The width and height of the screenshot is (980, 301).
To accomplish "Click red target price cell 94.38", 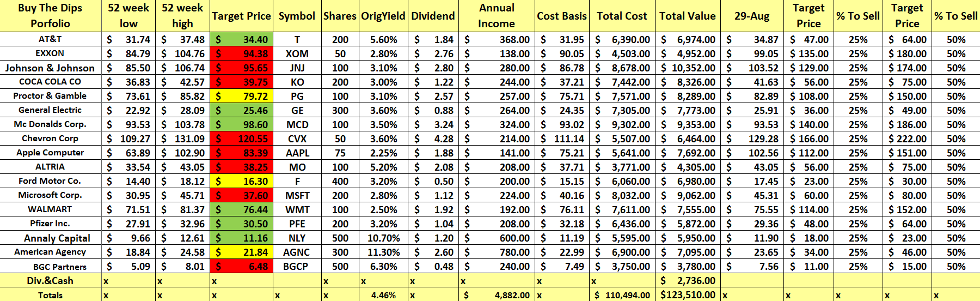I will (241, 53).
